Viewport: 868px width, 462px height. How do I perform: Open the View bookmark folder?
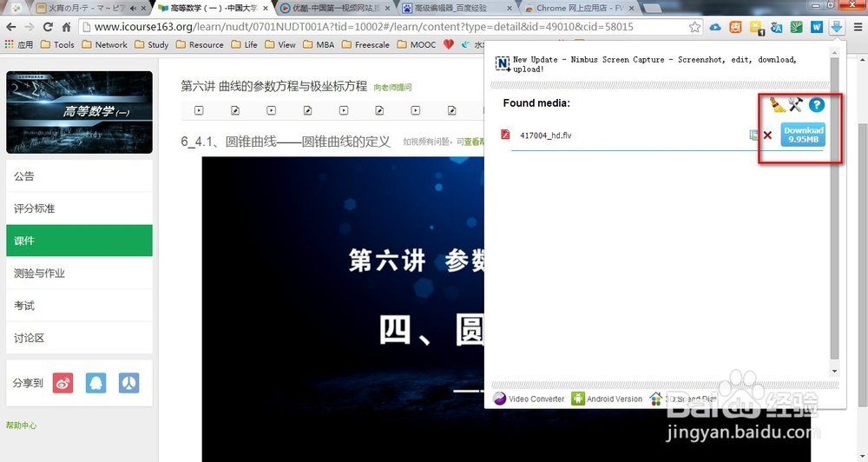coord(280,44)
